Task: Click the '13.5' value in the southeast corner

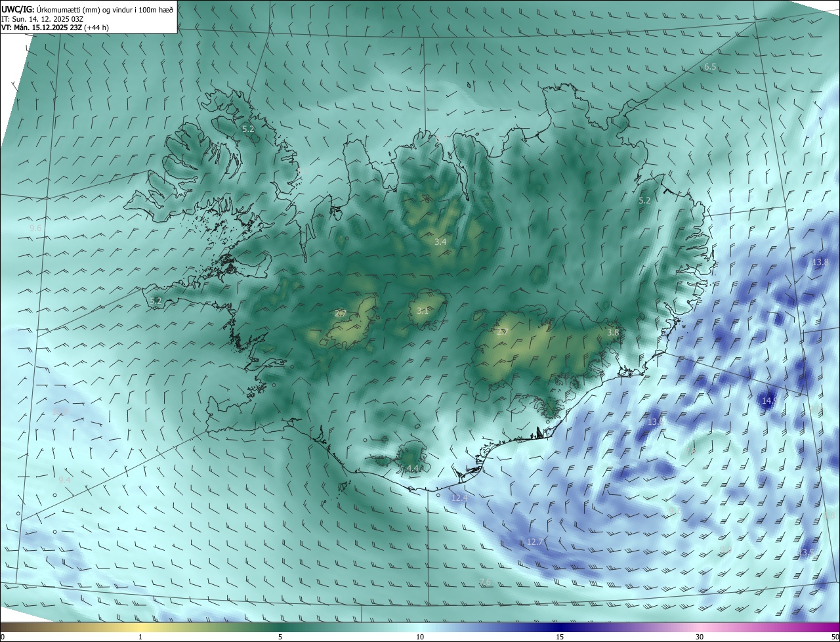Action: [807, 553]
